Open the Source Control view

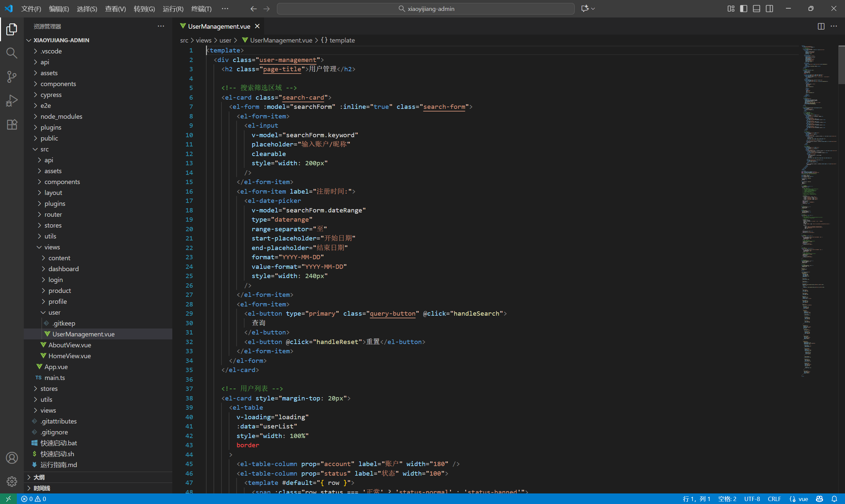(12, 77)
